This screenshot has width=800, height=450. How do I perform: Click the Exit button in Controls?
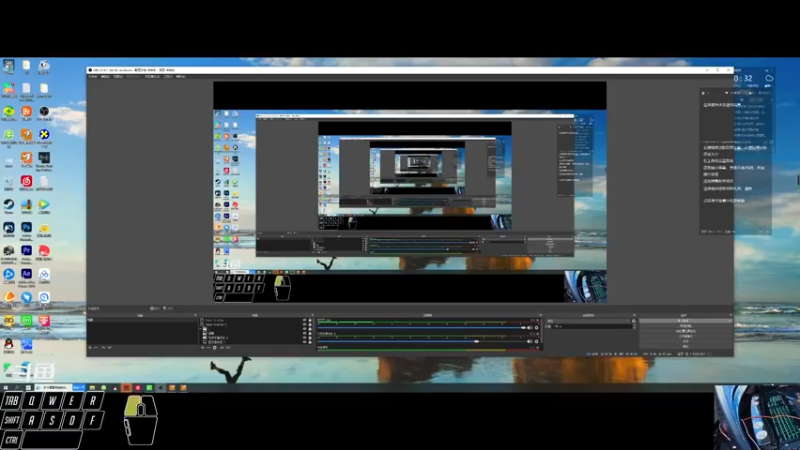(685, 346)
